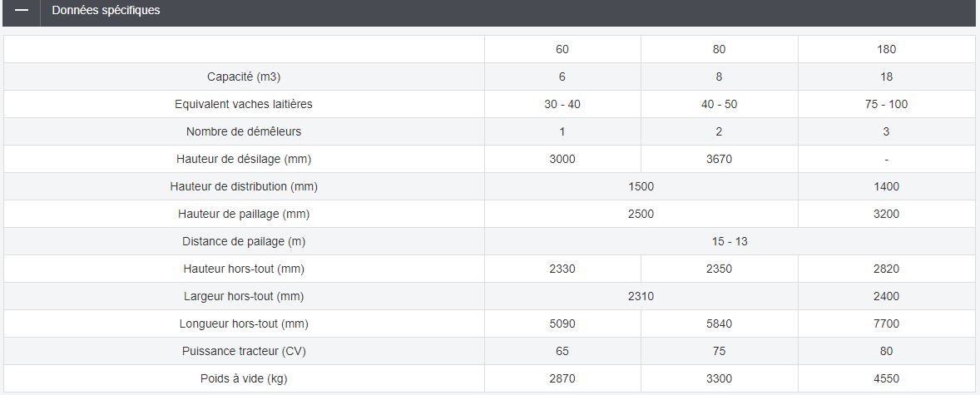Screen dimensions: 980x395
Task: Select the Nombre de démêleurs row label
Action: (x=244, y=131)
